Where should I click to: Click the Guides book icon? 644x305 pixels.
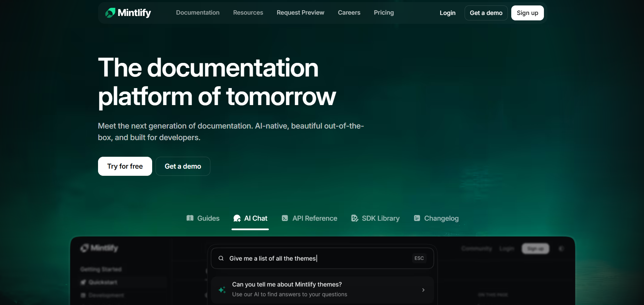pyautogui.click(x=190, y=218)
